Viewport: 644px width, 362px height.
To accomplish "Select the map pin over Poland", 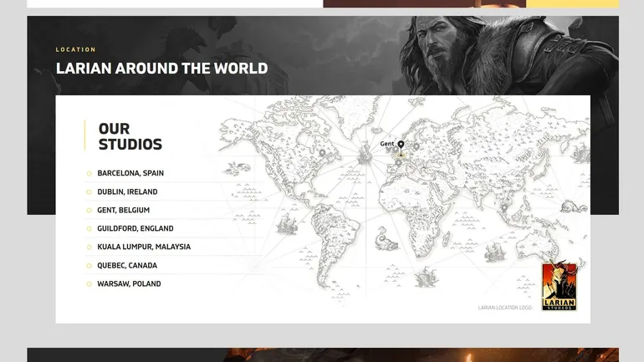I will [x=416, y=146].
